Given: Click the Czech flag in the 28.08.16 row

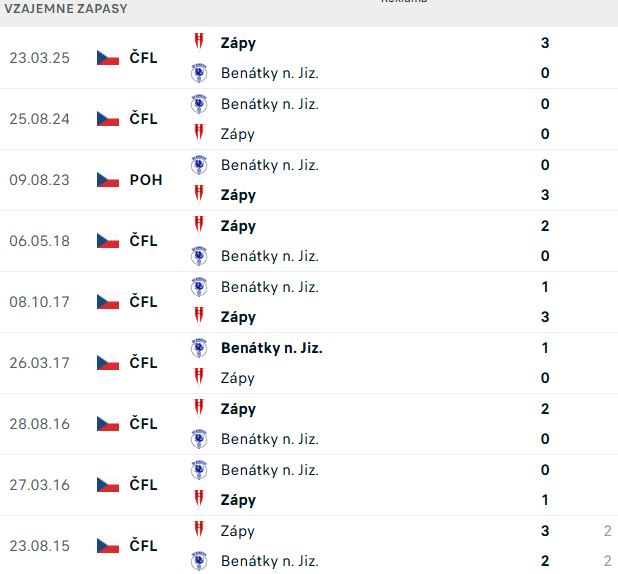Looking at the screenshot, I should click(108, 424).
